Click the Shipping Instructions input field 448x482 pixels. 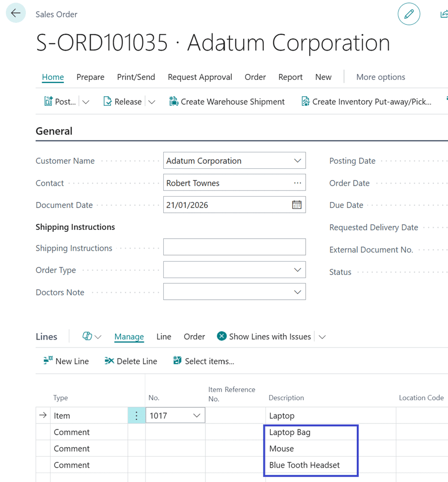point(234,247)
